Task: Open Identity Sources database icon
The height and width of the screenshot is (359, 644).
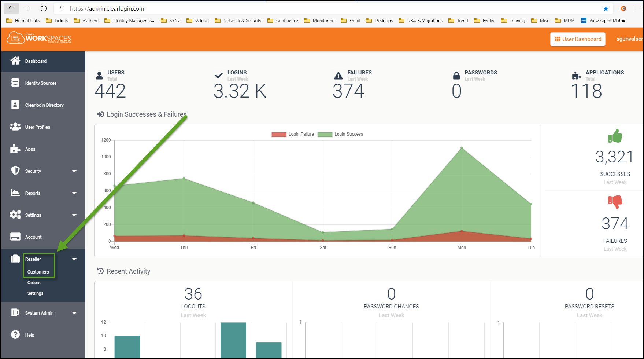Action: coord(15,83)
